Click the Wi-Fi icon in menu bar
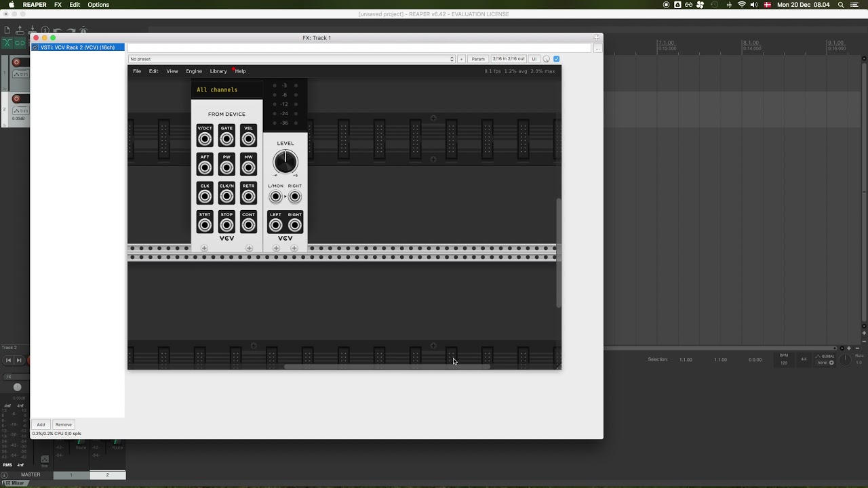Viewport: 868px width, 488px height. point(742,5)
